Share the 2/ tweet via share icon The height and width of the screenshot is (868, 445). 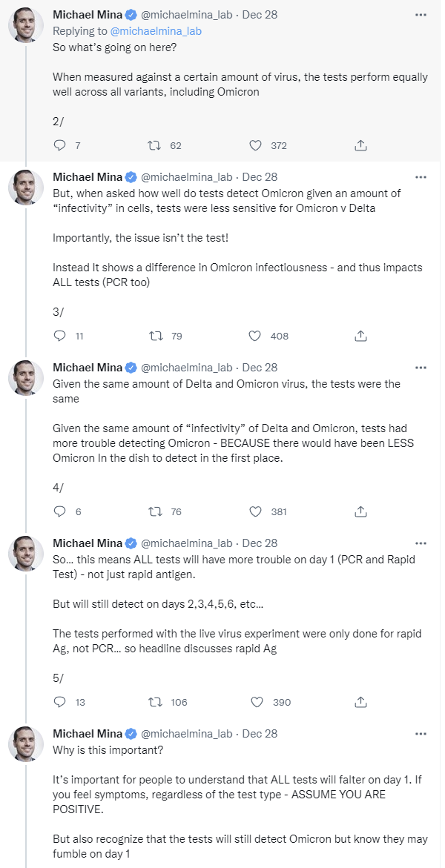(360, 145)
